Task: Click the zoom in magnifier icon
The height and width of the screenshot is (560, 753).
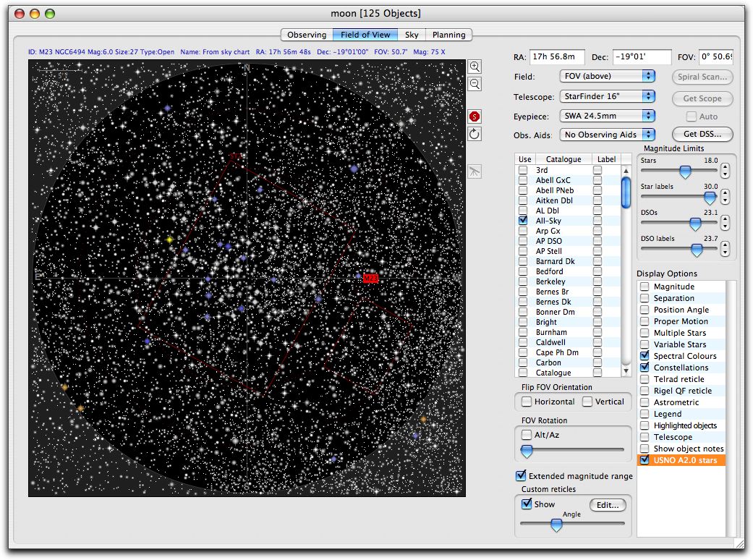Action: tap(475, 66)
